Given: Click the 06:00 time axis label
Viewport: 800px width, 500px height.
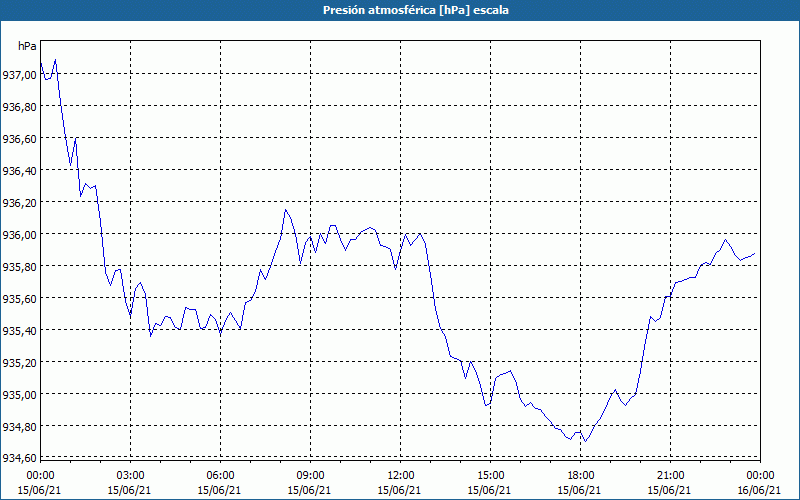Looking at the screenshot, I should [x=220, y=476].
